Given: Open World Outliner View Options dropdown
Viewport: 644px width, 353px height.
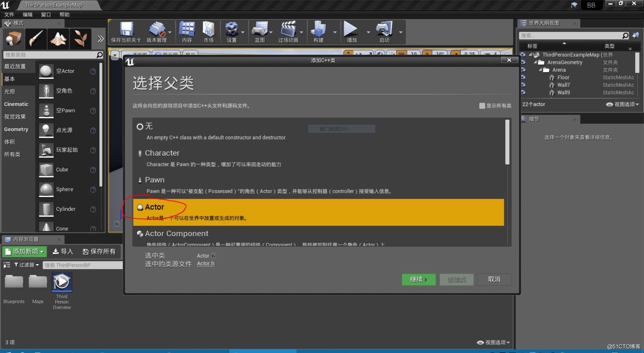Looking at the screenshot, I should pyautogui.click(x=623, y=104).
